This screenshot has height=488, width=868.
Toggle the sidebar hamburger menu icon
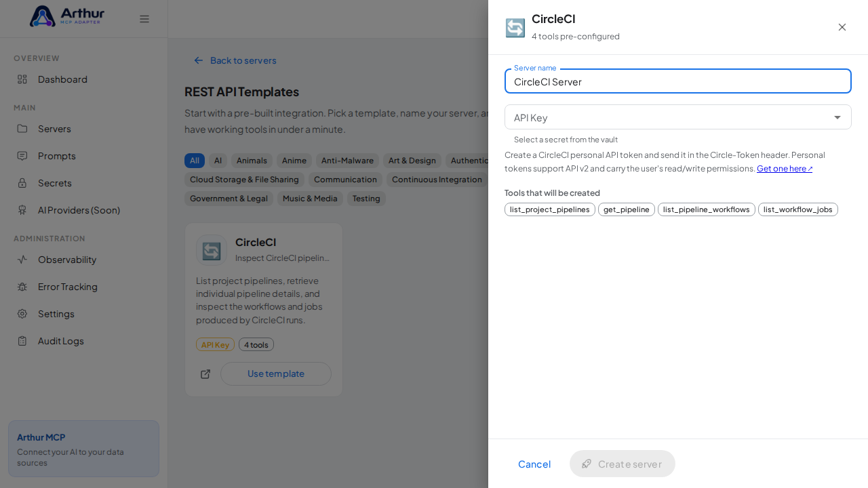click(x=144, y=19)
